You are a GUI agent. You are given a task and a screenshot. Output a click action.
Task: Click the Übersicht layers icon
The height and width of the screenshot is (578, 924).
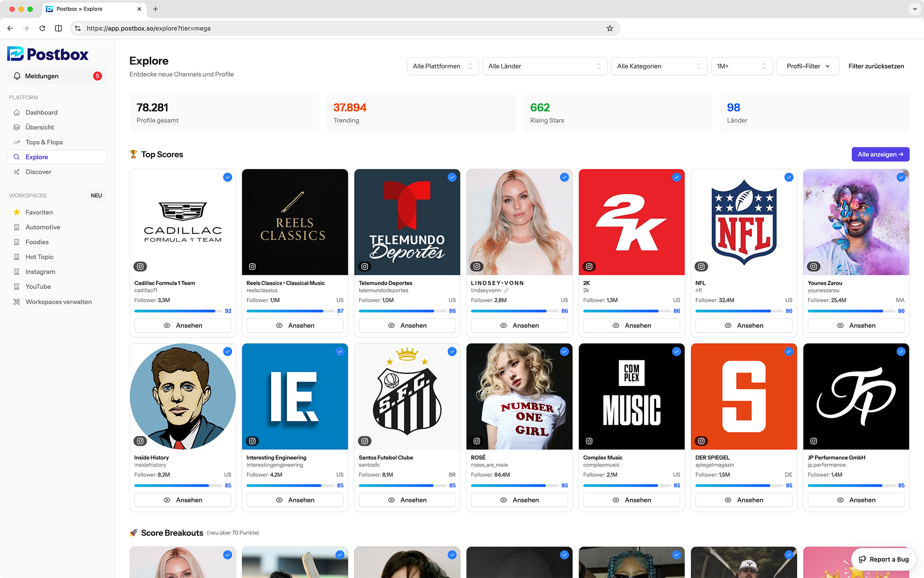17,127
